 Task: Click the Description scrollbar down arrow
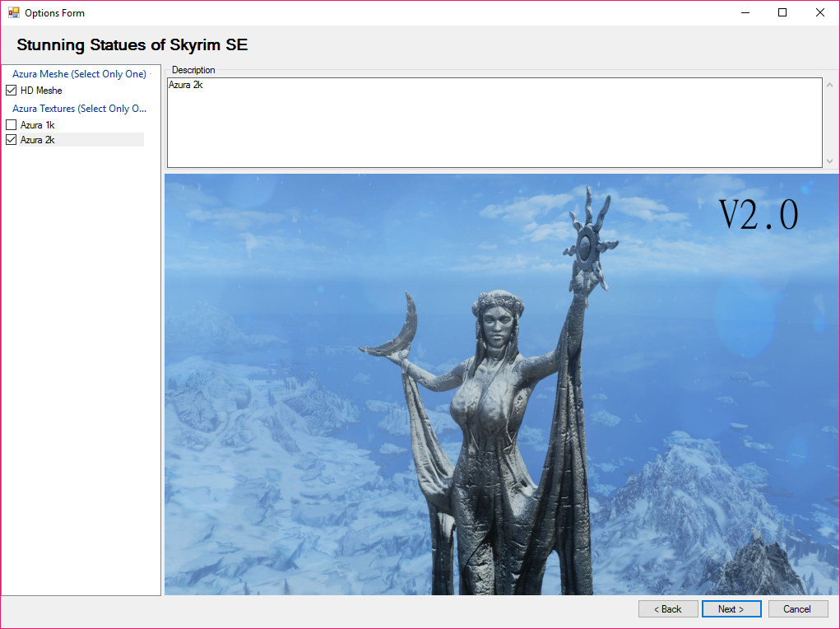829,161
